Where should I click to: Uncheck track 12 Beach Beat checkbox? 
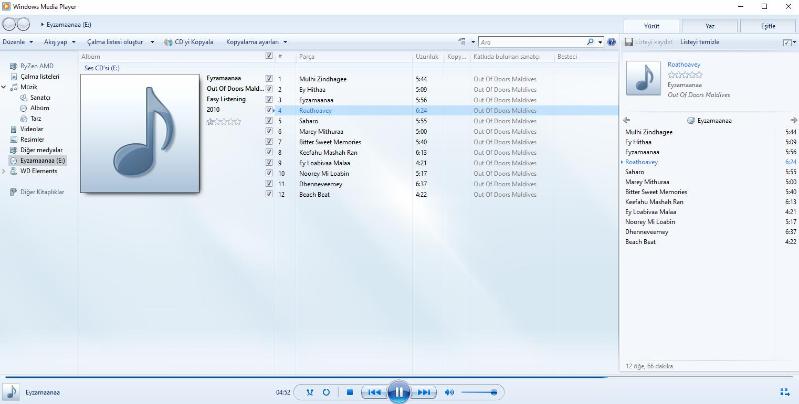(x=269, y=194)
